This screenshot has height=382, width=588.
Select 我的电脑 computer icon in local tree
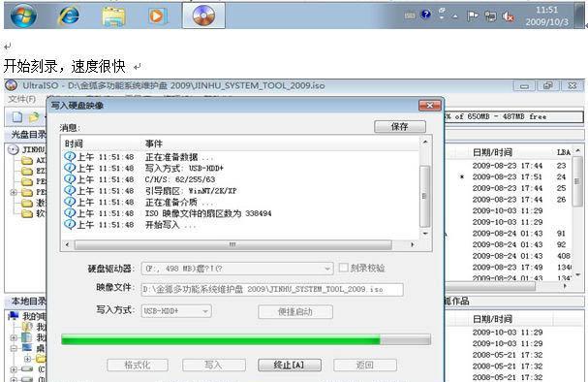(14, 316)
